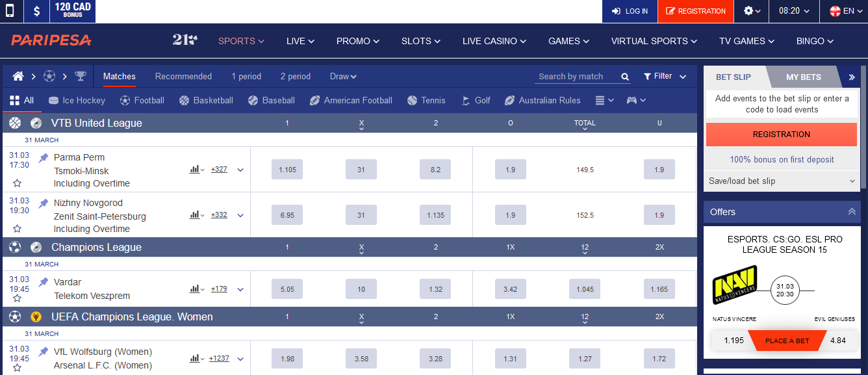Collapse bet slip with double arrow icon
The height and width of the screenshot is (375, 868).
[x=852, y=77]
